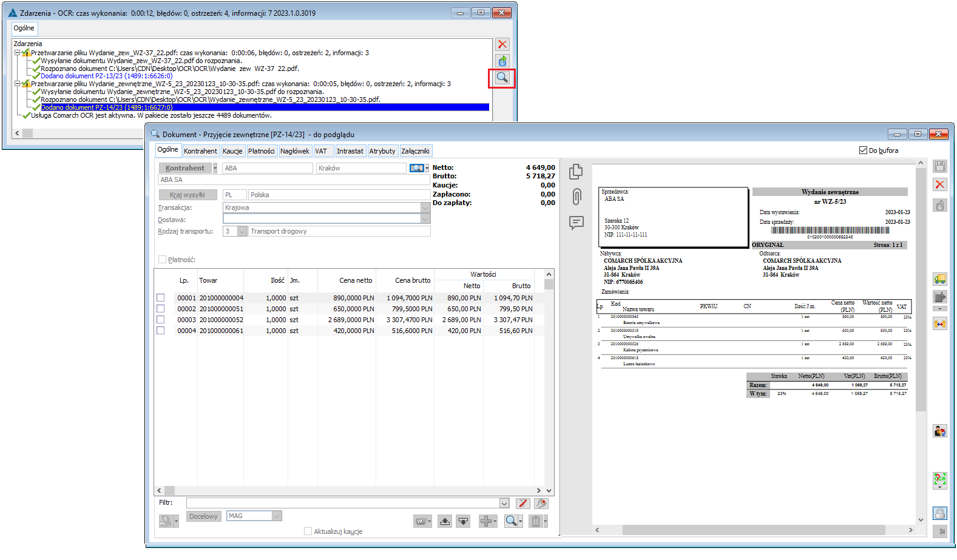Toggle Aktualizuj kaucje checkbox

[x=308, y=531]
